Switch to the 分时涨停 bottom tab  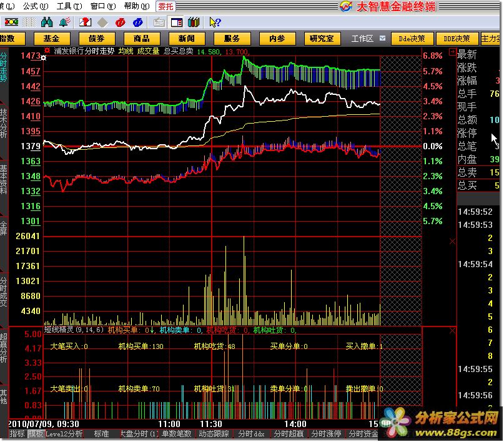coord(326,434)
